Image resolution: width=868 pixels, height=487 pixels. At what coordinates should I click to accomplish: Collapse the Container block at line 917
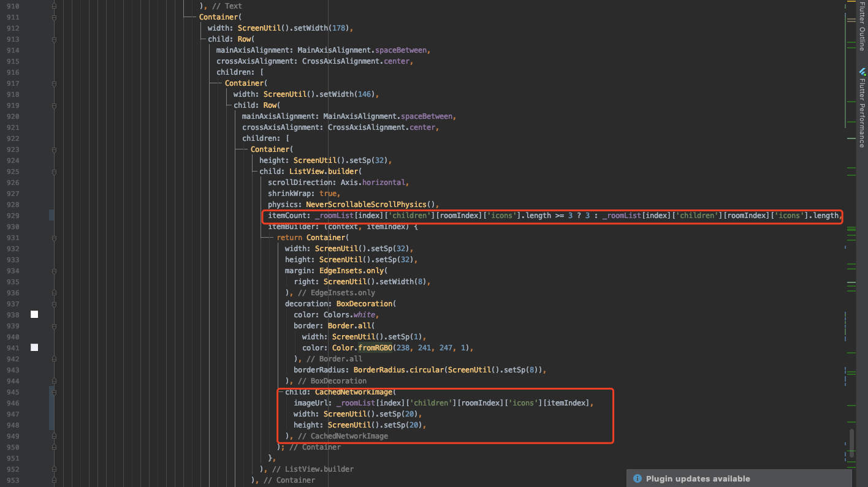coord(54,83)
